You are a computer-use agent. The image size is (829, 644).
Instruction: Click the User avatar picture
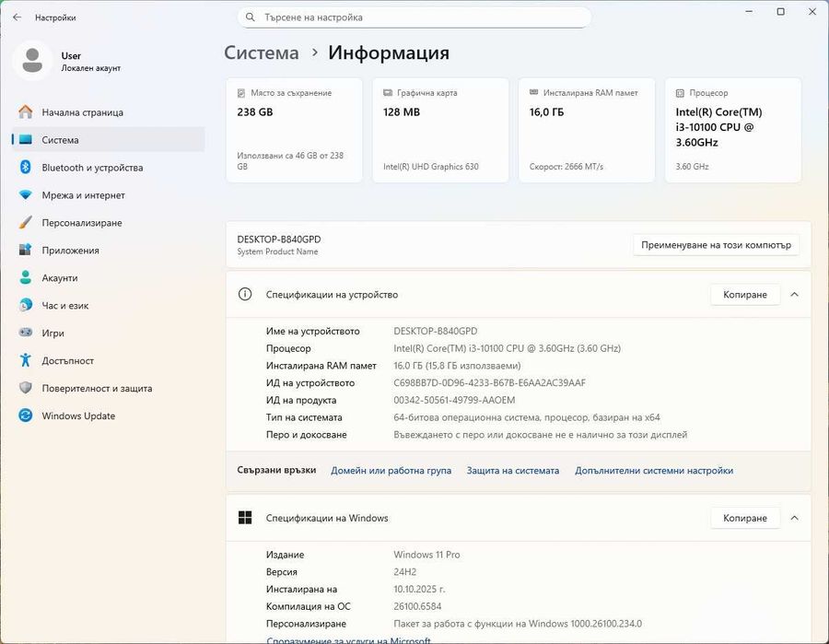(32, 61)
